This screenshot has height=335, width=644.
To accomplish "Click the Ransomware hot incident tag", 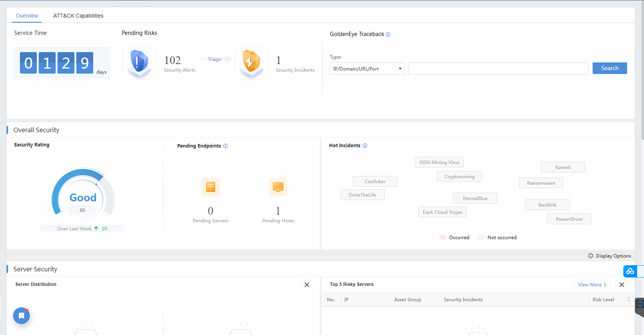I will point(541,183).
